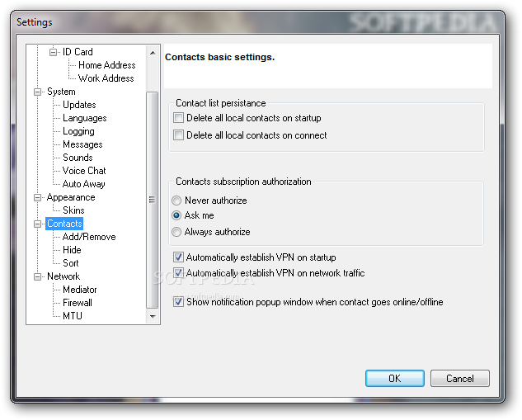Click the tree scrollbar down arrow

pyautogui.click(x=153, y=316)
